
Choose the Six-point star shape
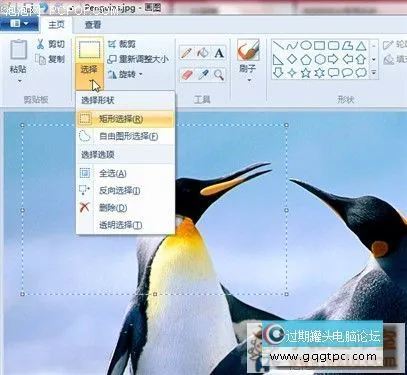pos(319,73)
